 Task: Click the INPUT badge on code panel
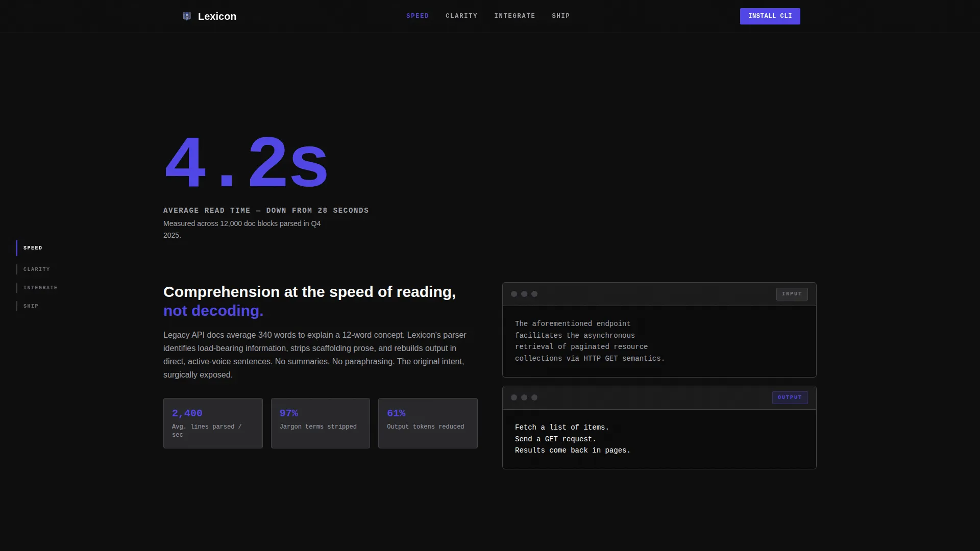(792, 294)
